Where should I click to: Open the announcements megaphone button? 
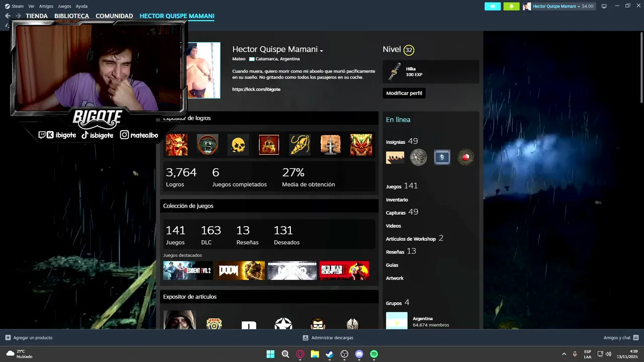[493, 6]
